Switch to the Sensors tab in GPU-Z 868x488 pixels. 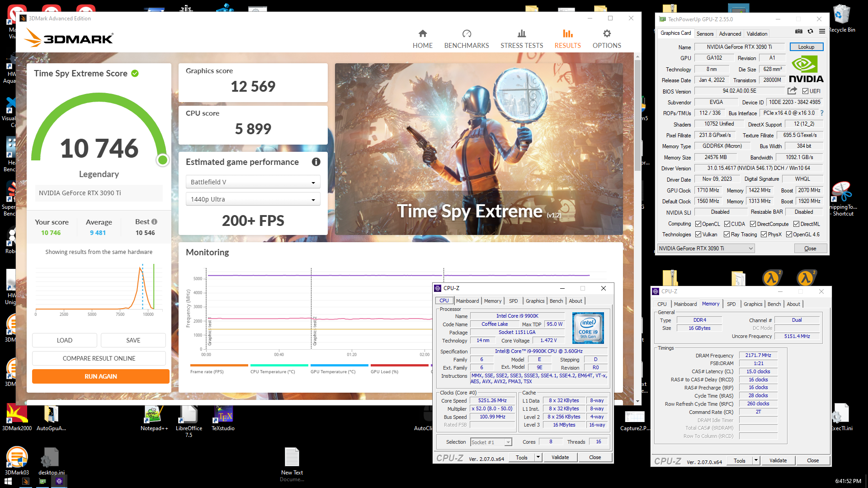point(705,34)
